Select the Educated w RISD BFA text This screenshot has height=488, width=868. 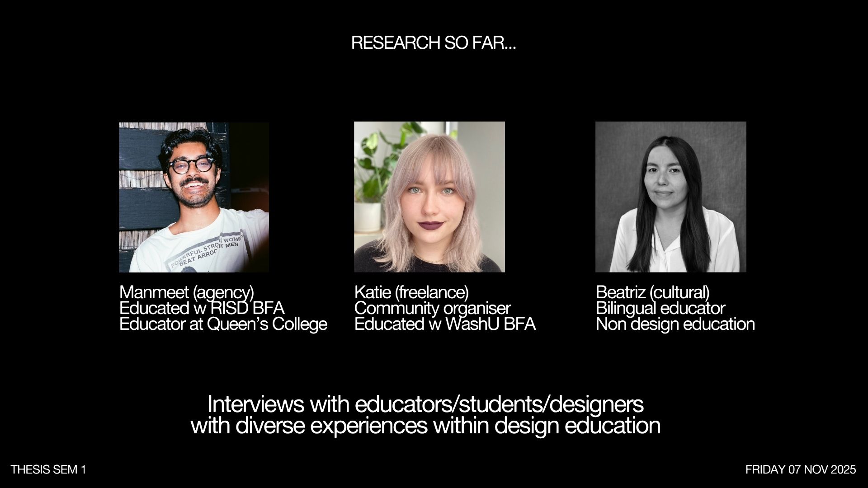[x=202, y=309]
